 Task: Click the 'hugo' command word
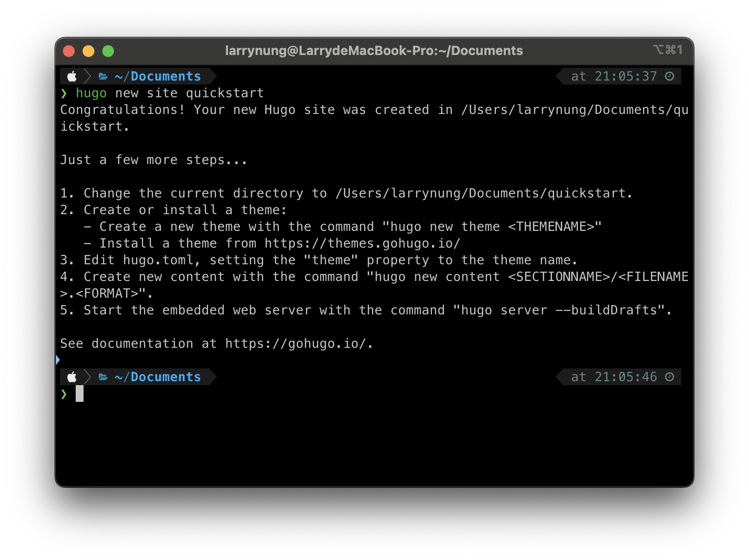(91, 93)
